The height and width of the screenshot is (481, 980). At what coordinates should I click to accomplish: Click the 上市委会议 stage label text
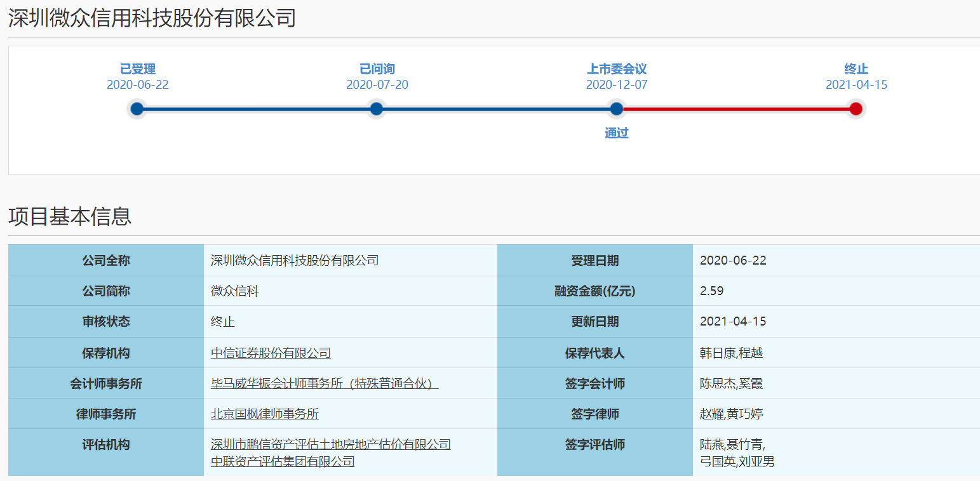point(616,69)
